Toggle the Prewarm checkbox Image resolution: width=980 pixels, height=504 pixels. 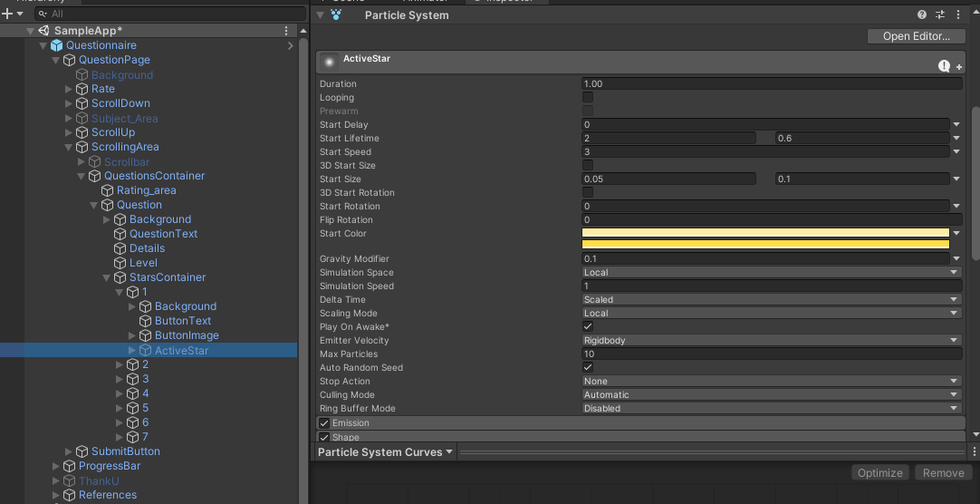[588, 111]
